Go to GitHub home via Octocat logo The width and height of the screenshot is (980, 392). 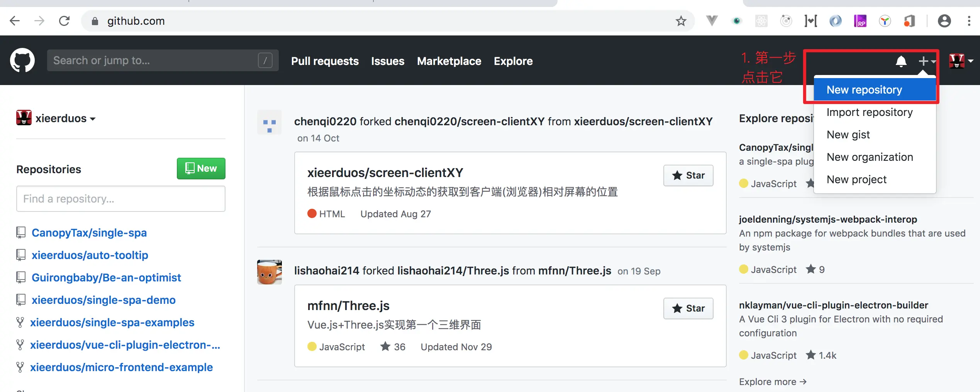(x=22, y=60)
